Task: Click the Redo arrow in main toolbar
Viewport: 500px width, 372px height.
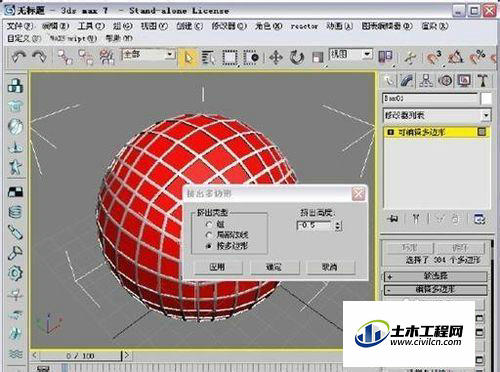Action: [39, 57]
